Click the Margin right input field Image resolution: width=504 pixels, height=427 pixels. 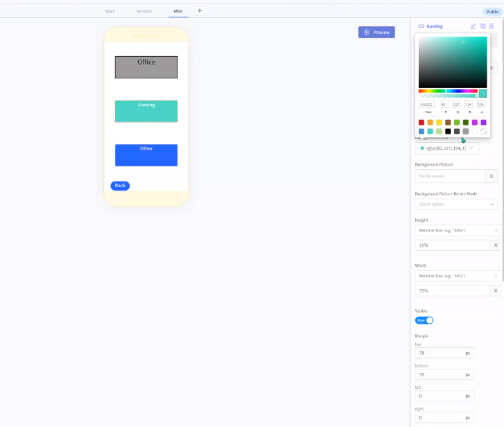coord(444,418)
